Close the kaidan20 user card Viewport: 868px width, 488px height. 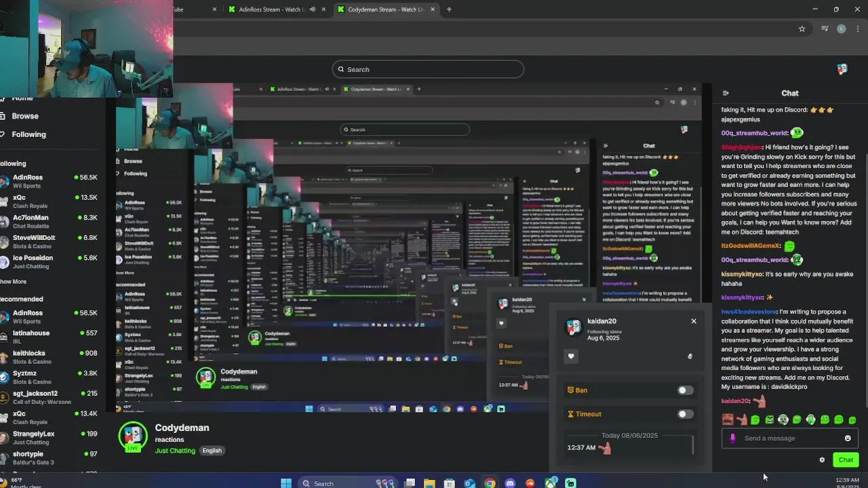(694, 321)
